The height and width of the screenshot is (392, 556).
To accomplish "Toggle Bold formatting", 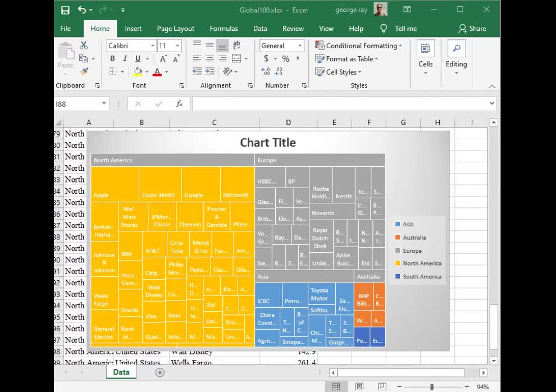I will coord(112,58).
